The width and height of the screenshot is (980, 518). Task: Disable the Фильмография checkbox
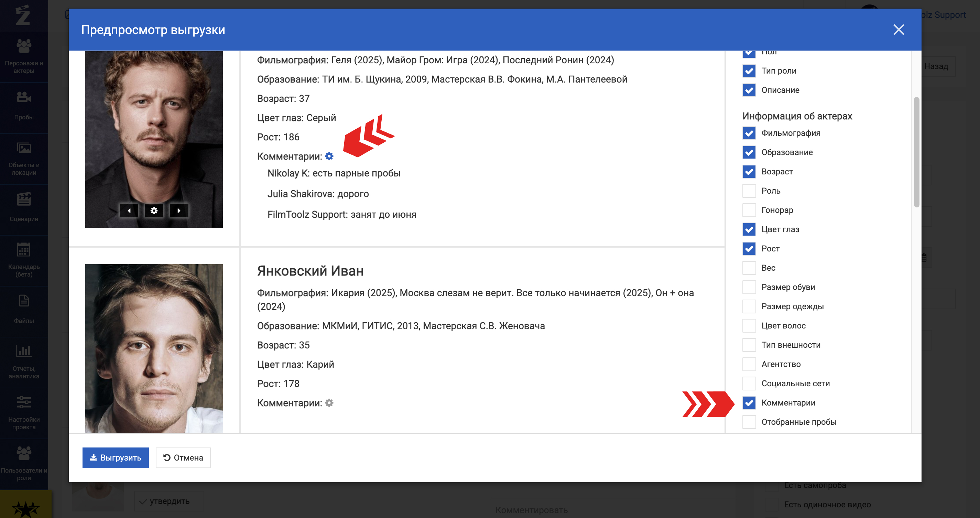click(x=749, y=133)
